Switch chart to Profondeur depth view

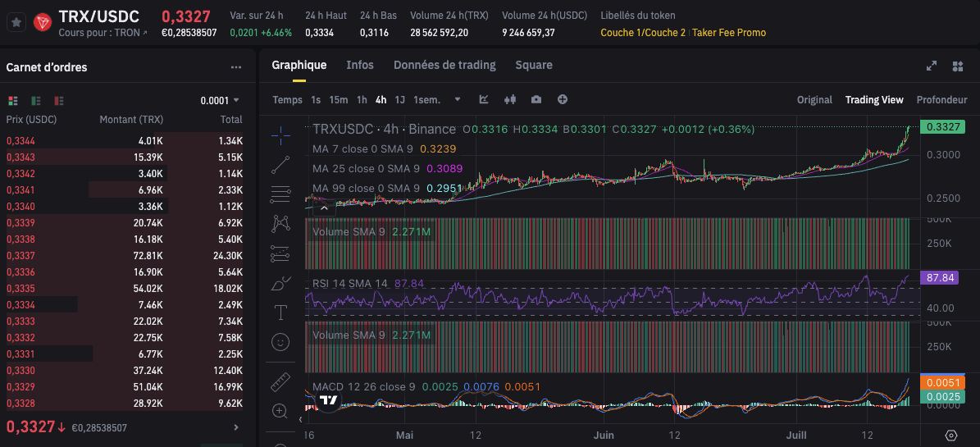pos(942,100)
